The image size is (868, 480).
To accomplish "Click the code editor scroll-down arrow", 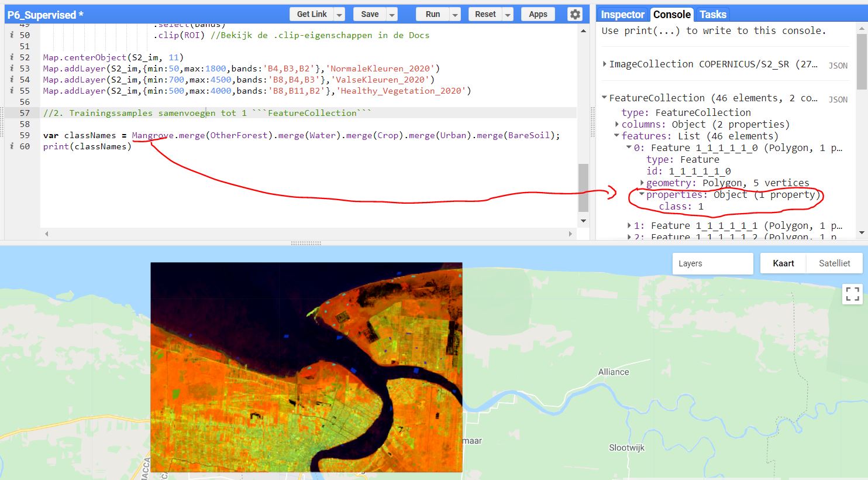I will click(583, 221).
